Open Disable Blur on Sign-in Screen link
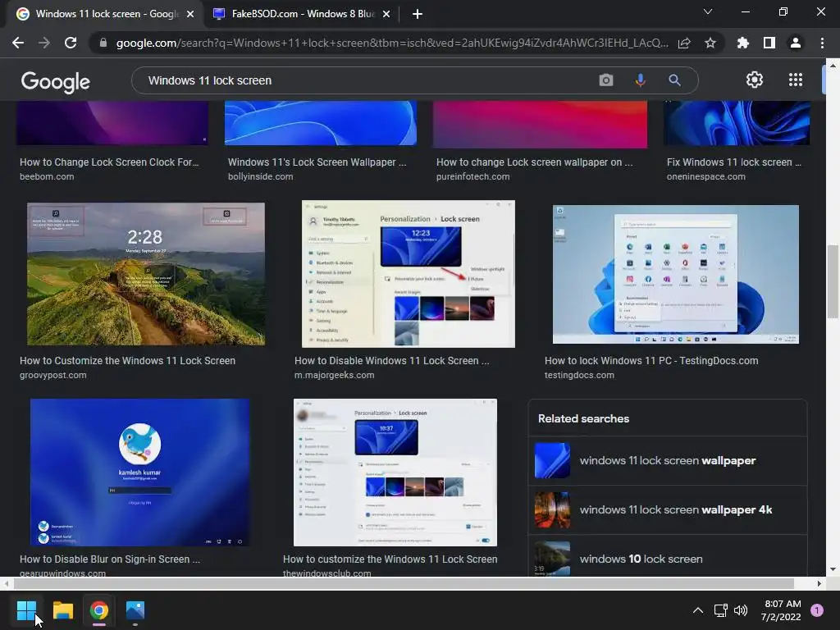The height and width of the screenshot is (630, 840). coord(110,559)
